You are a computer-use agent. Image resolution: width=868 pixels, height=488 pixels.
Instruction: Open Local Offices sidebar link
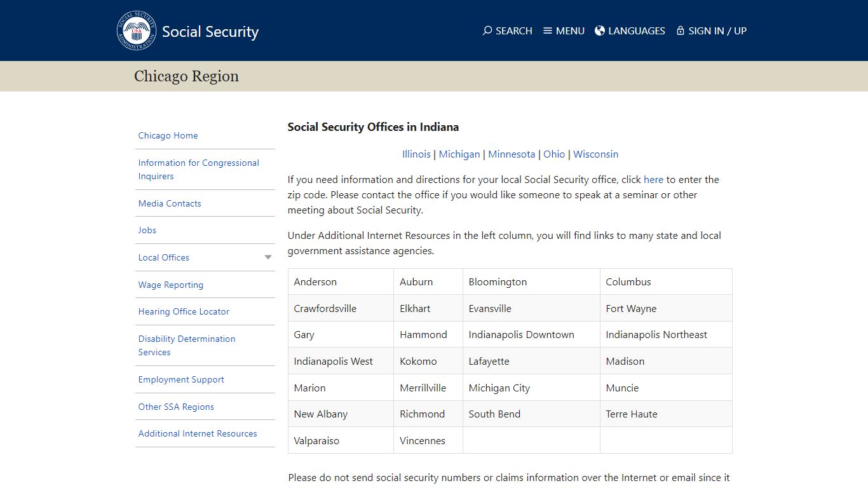[164, 257]
